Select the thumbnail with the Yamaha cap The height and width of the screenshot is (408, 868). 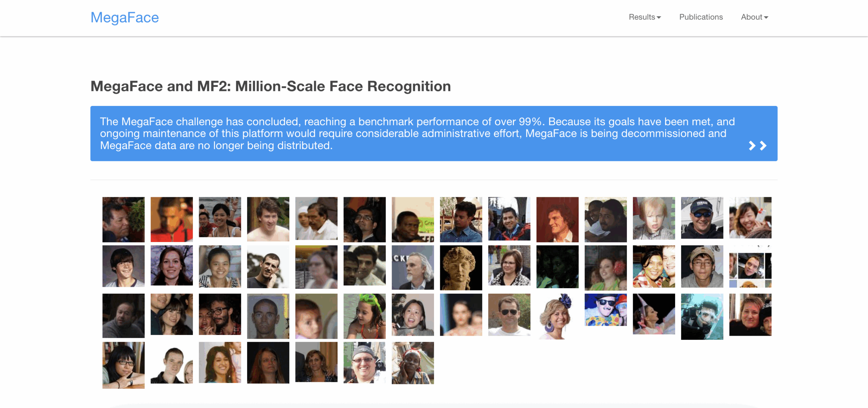(x=702, y=218)
